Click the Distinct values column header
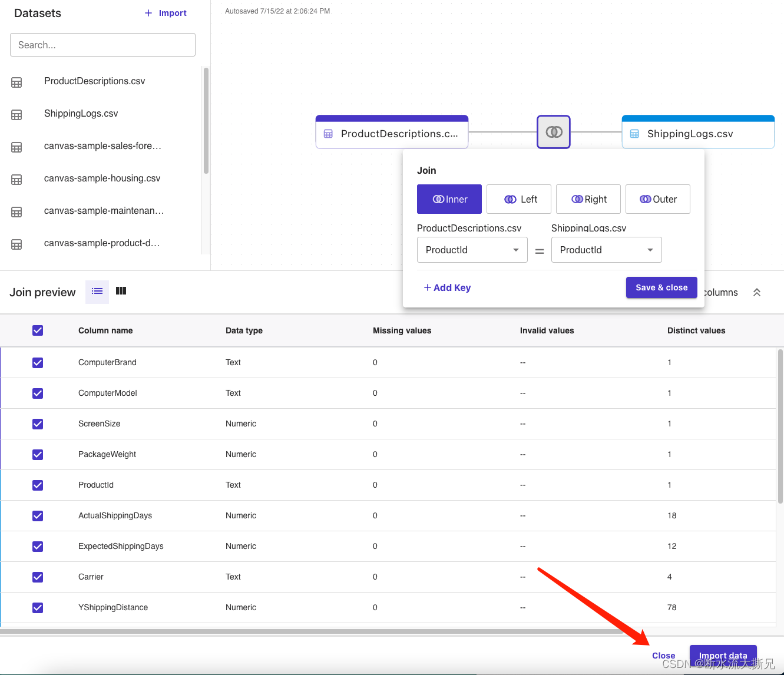The image size is (784, 675). (x=696, y=330)
